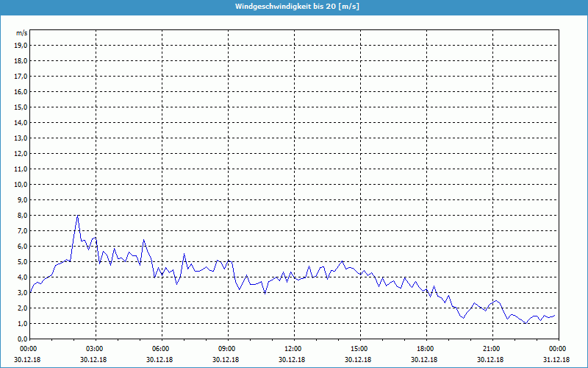Screen dimensions: 588x368
Task: Select the 18:00 time axis label
Action: (x=426, y=348)
